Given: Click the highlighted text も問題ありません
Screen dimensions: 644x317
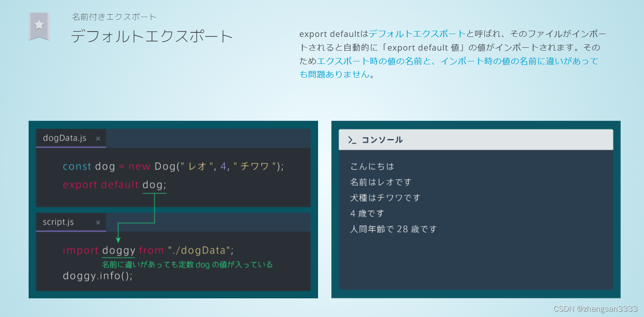Looking at the screenshot, I should pos(334,75).
